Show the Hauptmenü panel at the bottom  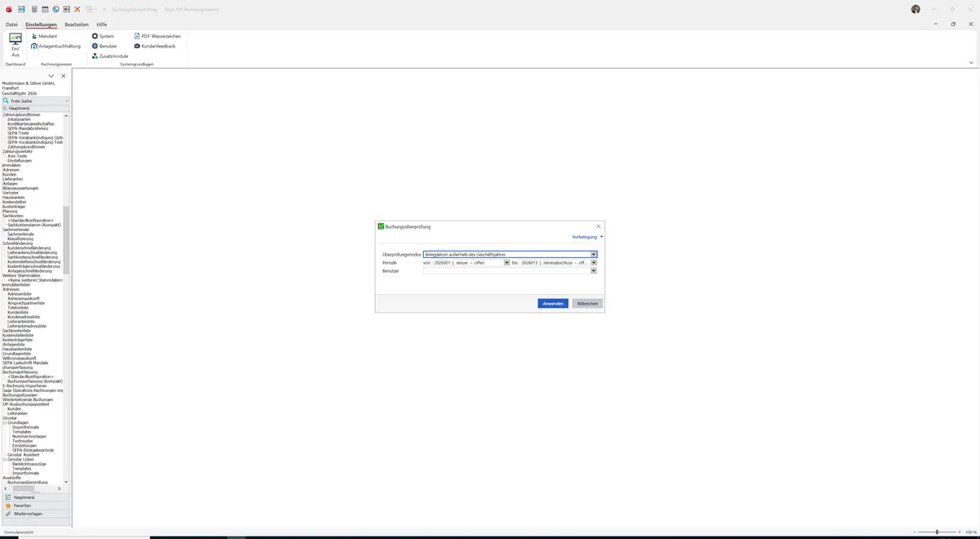coord(36,497)
